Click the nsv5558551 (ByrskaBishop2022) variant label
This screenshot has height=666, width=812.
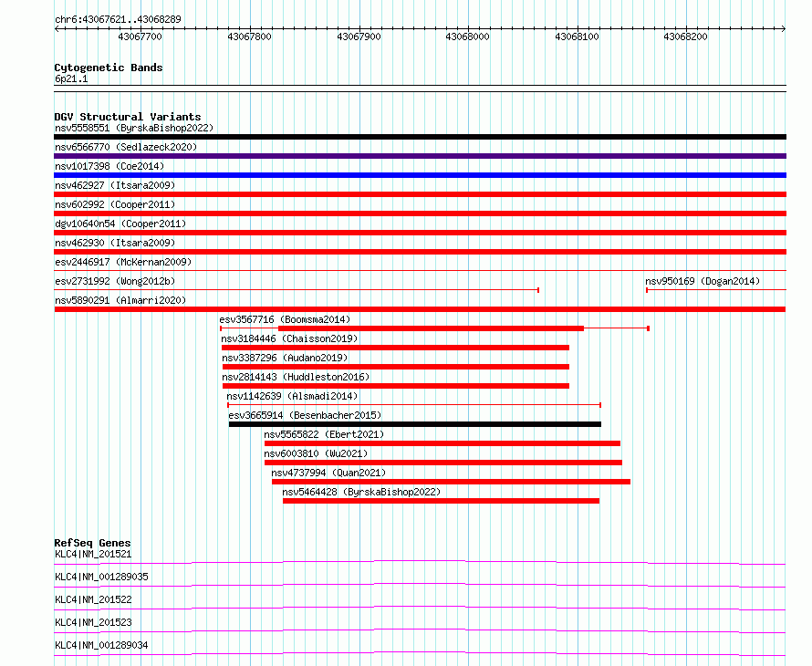[134, 128]
